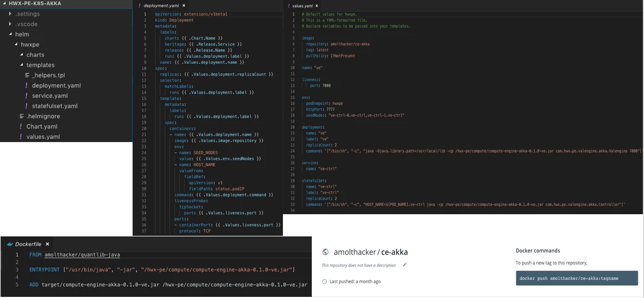Collapse the helm folder arrow

(11, 34)
